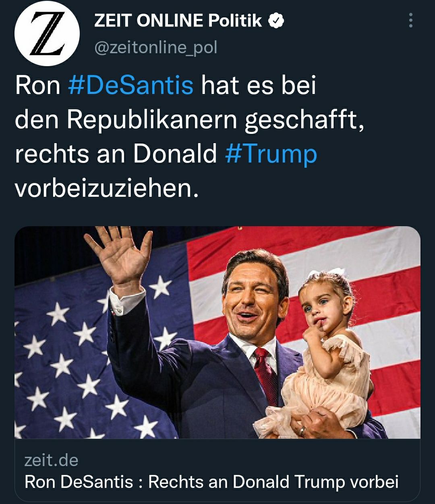Open the @zeitonline_pol handle
Viewport: 435px width, 504px height.
155,48
